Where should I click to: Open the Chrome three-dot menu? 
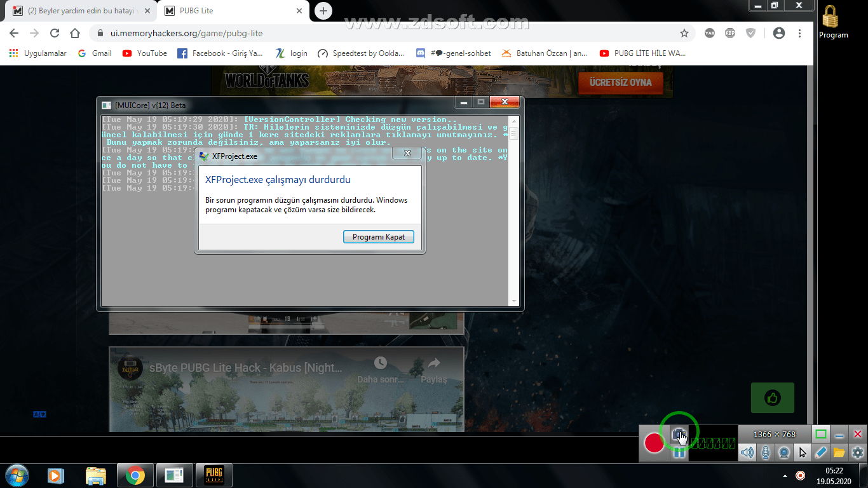799,33
